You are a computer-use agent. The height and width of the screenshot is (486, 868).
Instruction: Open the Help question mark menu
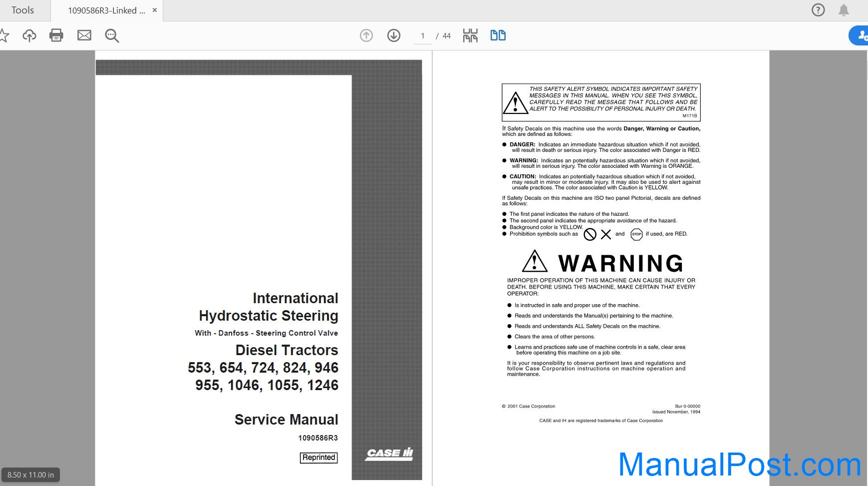coord(818,10)
